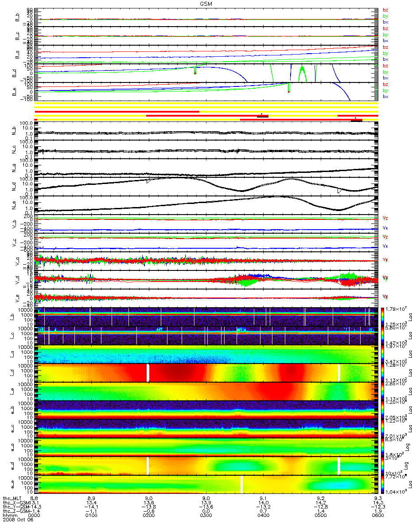This screenshot has height=532, width=412.
Task: Click the blue bx legend of B_e panel
Action: point(385,97)
